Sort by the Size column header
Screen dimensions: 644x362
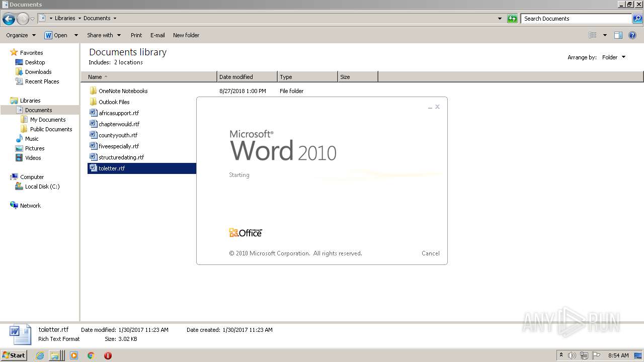[x=358, y=77]
